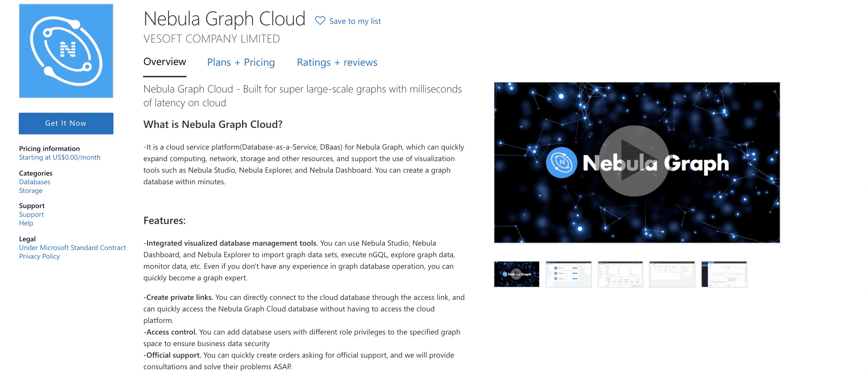Open the Storage category link

pyautogui.click(x=30, y=190)
